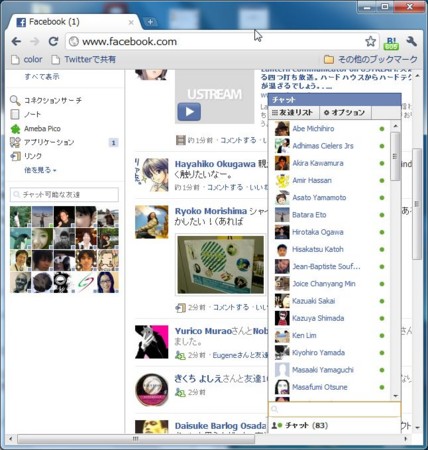Chat with Masaaki Yamaguchi
Viewport: 428px width, 450px height.
(330, 370)
